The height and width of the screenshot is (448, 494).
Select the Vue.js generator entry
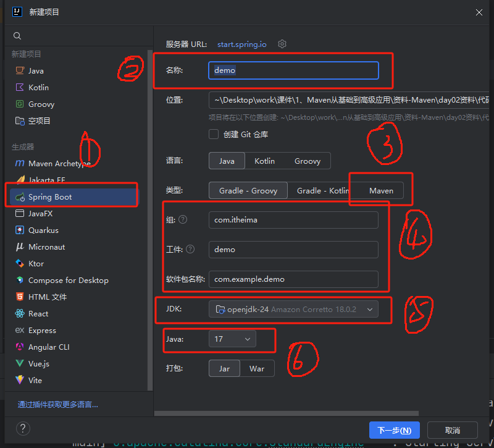(x=74, y=364)
